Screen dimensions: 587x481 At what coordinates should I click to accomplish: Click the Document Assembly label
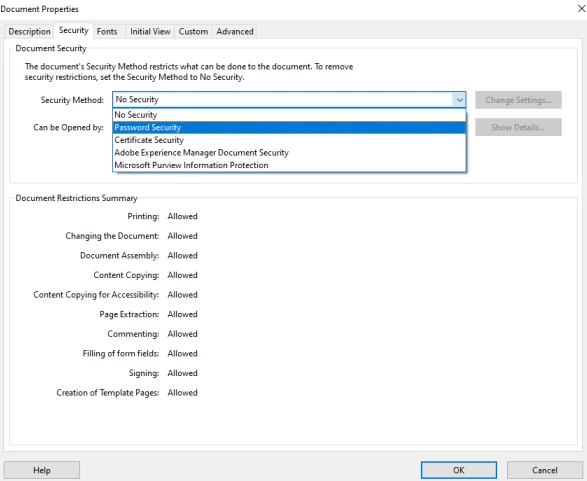click(119, 256)
